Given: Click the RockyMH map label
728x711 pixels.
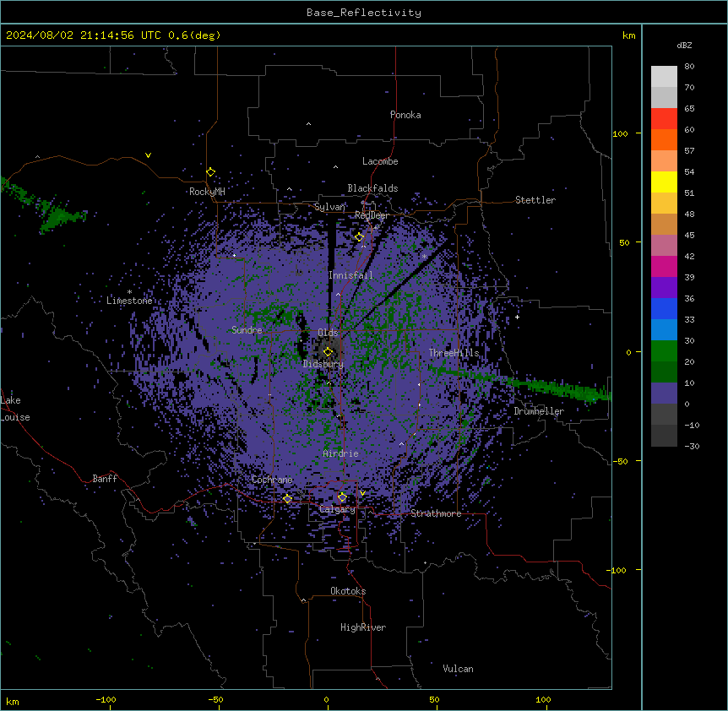Looking at the screenshot, I should tap(207, 192).
